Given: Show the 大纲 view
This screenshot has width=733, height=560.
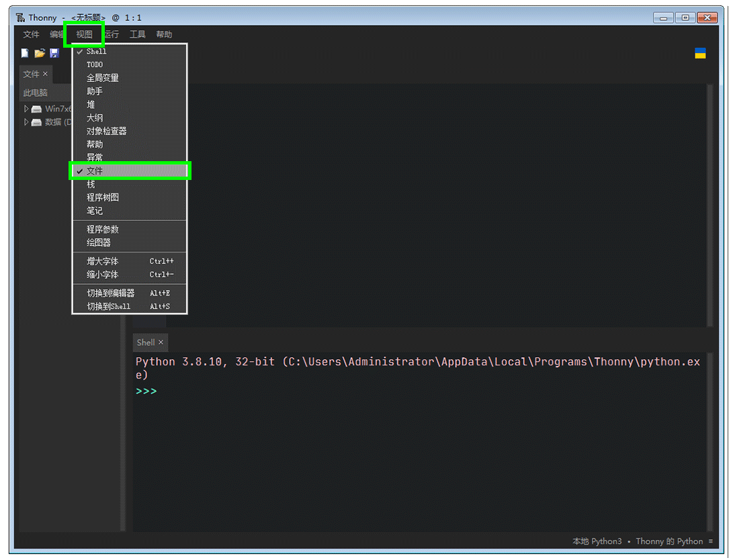Looking at the screenshot, I should point(130,118).
